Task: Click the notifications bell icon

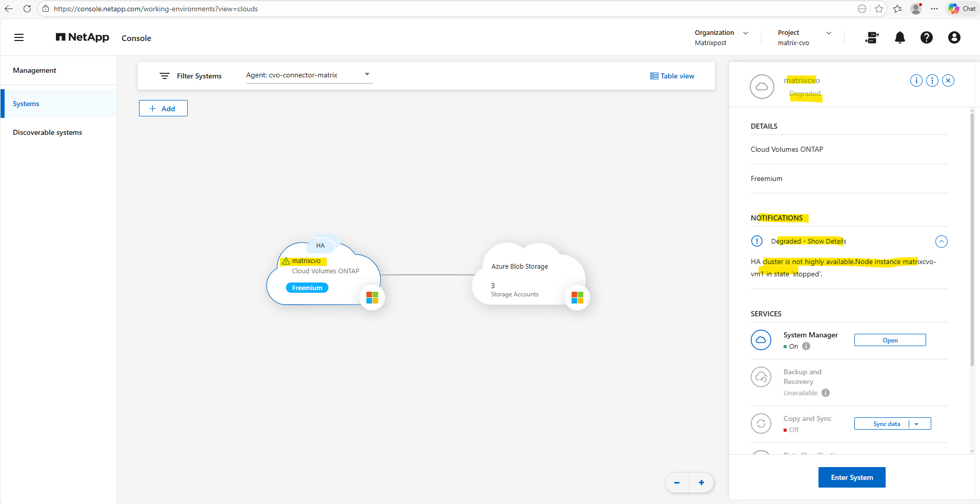Action: click(x=899, y=37)
